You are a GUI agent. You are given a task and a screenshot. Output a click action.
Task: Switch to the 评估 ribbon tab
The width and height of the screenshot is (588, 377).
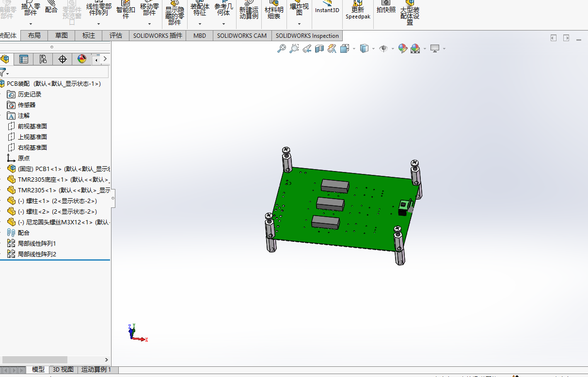point(116,35)
